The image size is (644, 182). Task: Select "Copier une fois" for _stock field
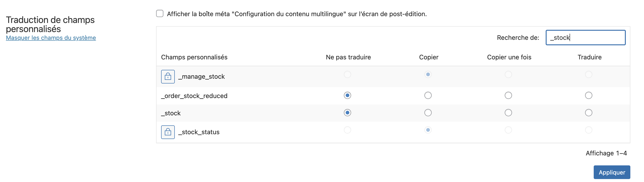[508, 113]
